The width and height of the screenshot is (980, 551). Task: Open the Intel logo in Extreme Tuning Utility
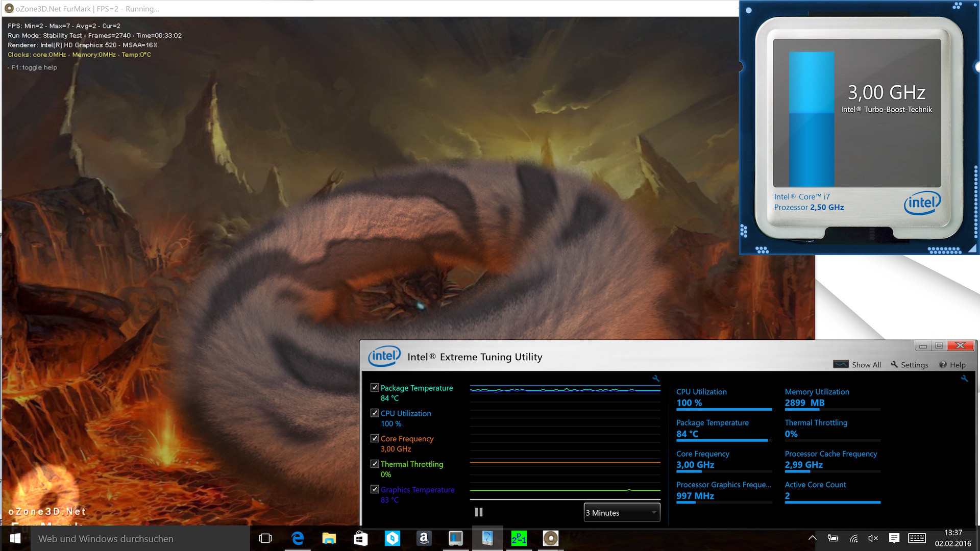pyautogui.click(x=384, y=356)
